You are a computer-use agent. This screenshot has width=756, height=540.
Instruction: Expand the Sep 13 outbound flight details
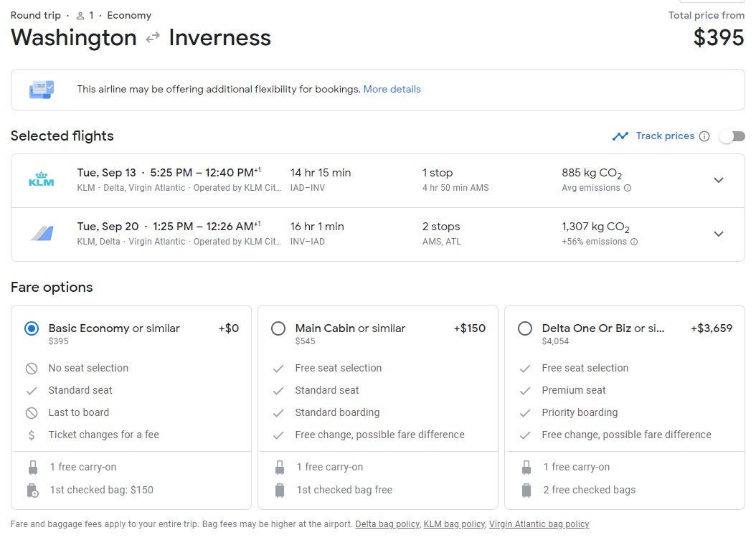718,180
